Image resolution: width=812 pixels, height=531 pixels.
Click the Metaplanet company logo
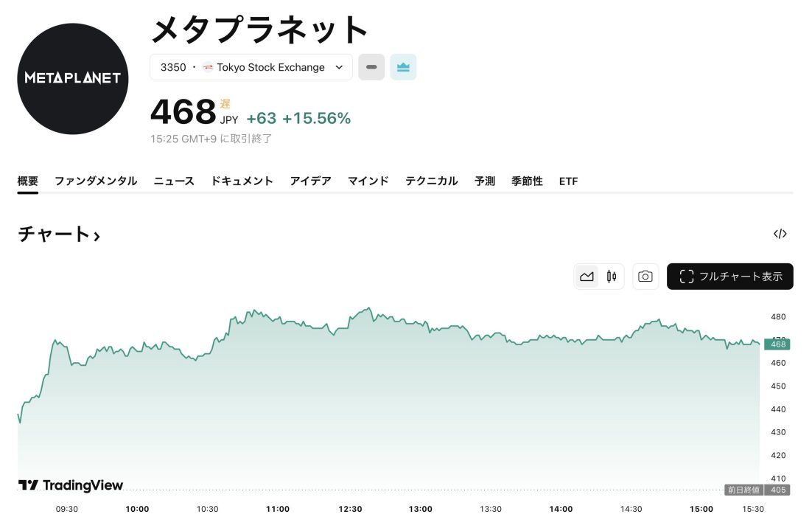pos(73,77)
